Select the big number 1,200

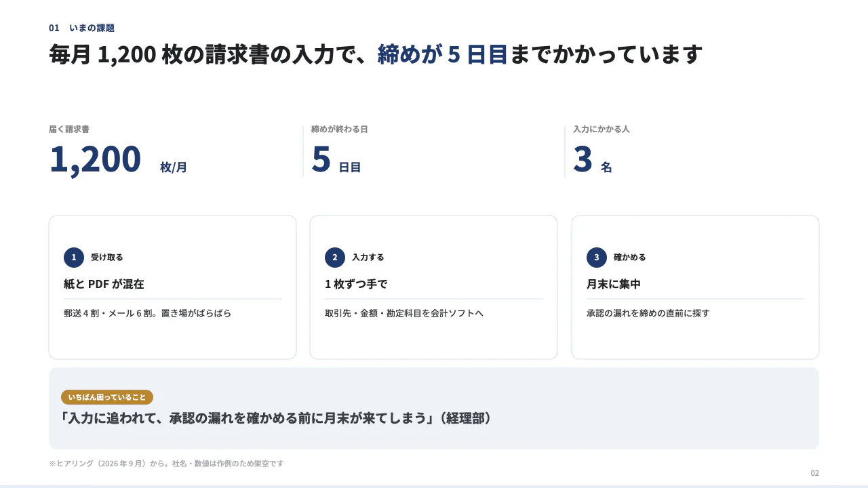(x=95, y=159)
